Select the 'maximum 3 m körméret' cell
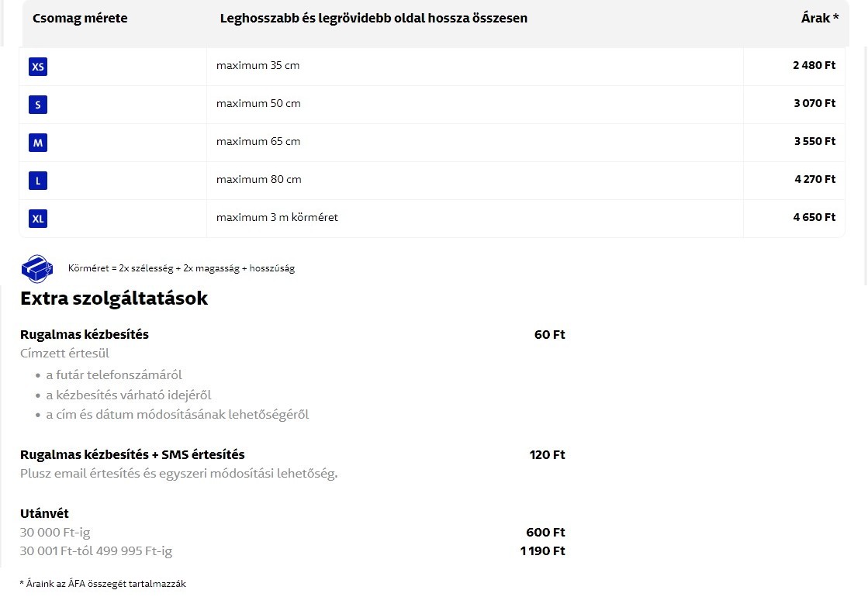This screenshot has height=597, width=868. tap(277, 218)
